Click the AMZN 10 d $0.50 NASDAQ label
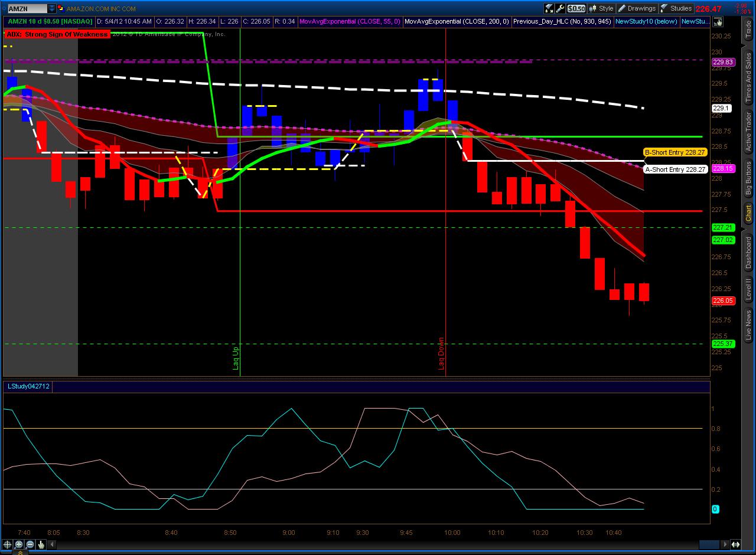 tap(50, 21)
